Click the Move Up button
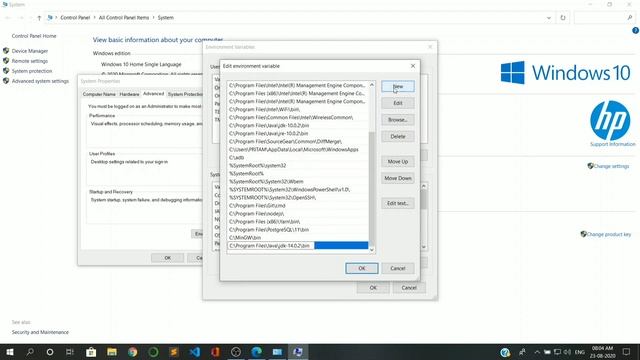Viewport: 640px width, 360px height. [x=398, y=162]
